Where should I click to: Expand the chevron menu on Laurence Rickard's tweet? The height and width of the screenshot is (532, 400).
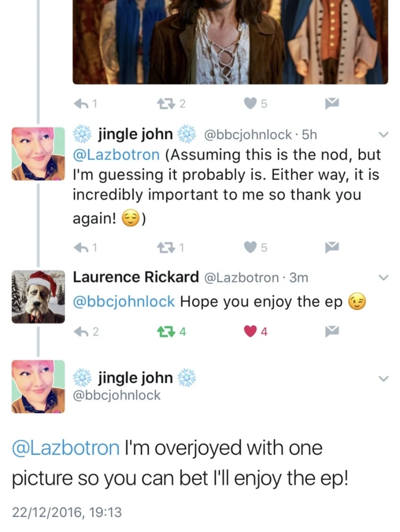(x=383, y=277)
